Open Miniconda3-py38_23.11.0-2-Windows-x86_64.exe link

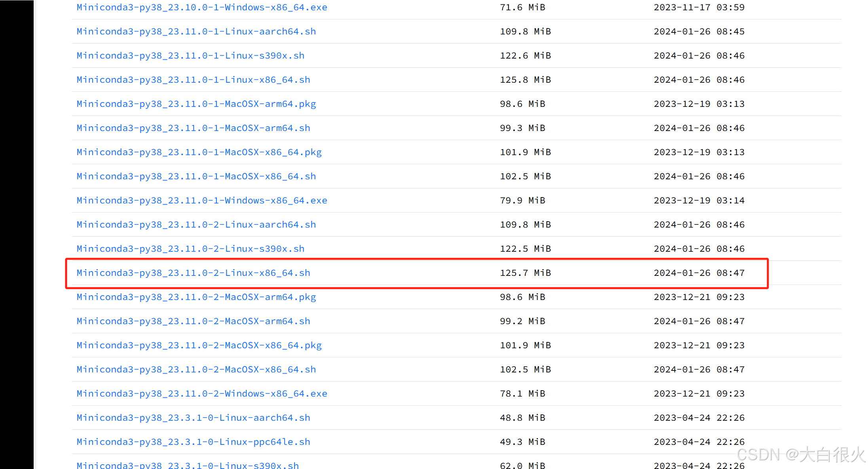(202, 394)
